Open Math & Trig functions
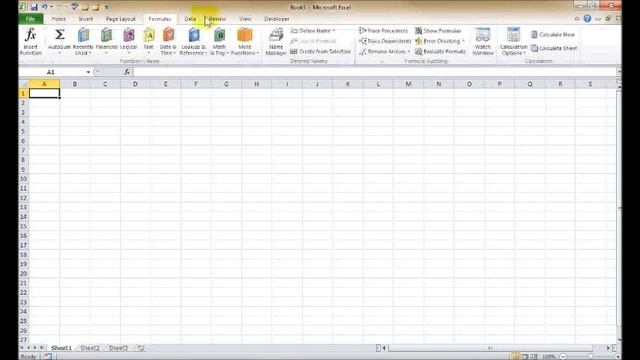Image resolution: width=640 pixels, height=360 pixels. [219, 41]
